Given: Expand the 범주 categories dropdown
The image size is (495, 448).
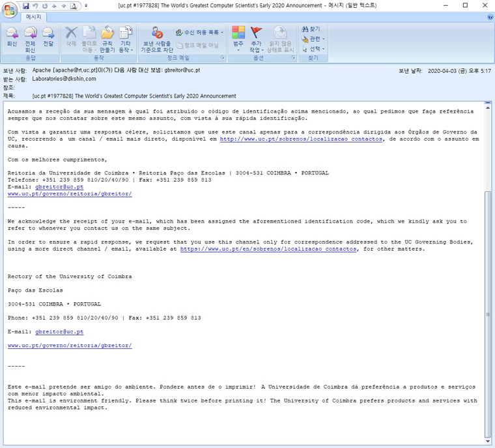Looking at the screenshot, I should 238,39.
